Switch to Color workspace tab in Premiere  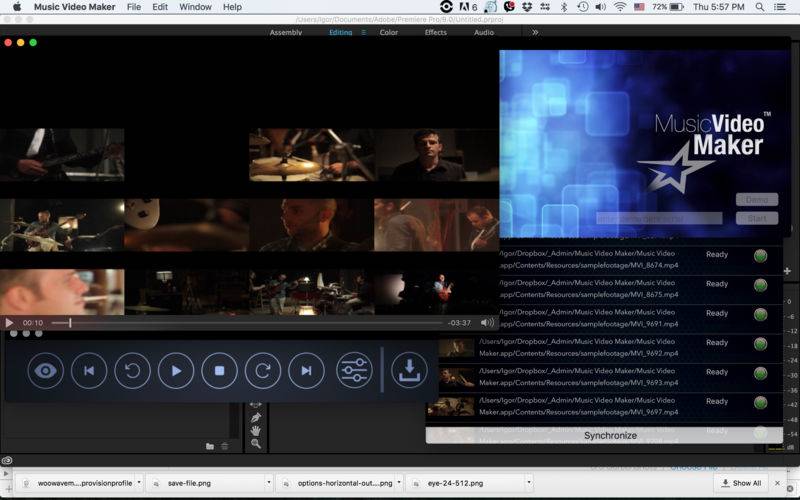tap(389, 32)
